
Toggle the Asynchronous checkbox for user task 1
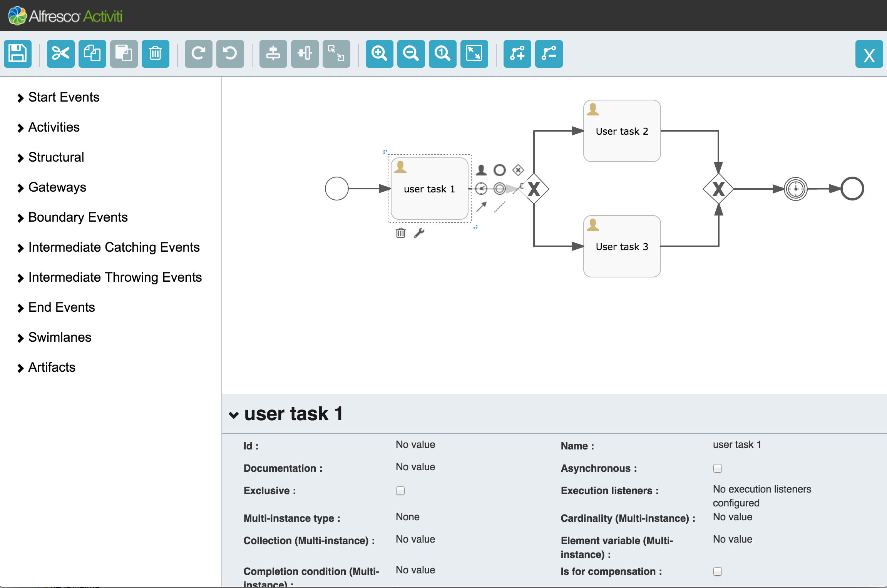click(718, 468)
